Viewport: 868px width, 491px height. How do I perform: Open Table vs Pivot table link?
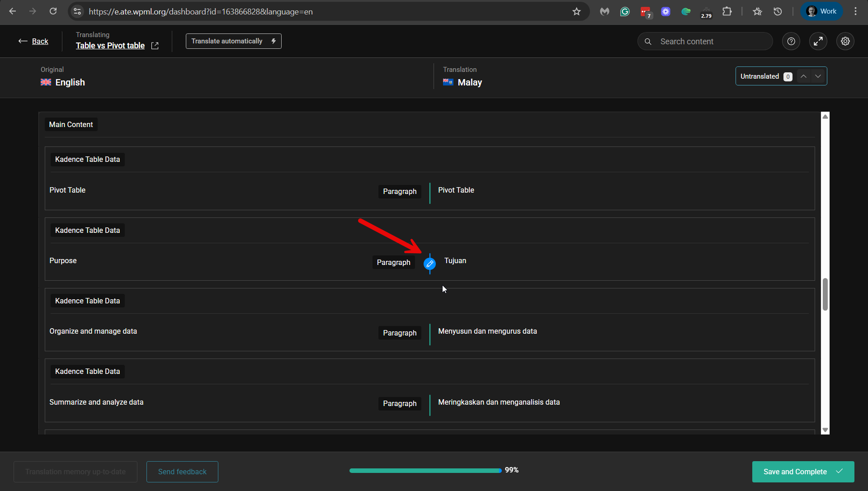tap(110, 46)
